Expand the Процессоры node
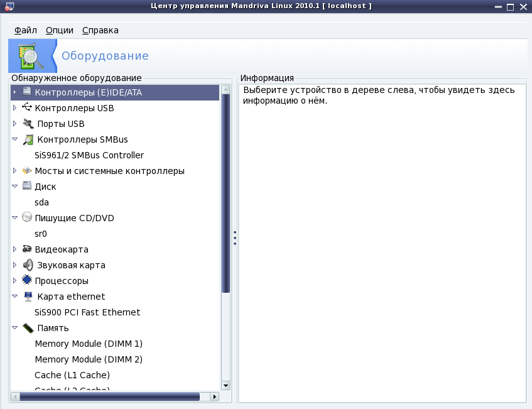Screen dimensions: 532x409 point(14,280)
